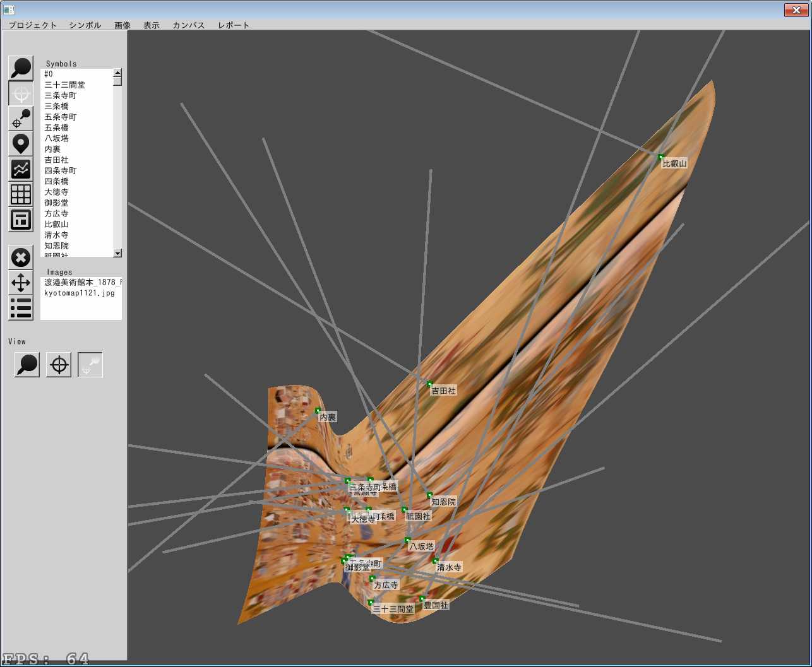Viewport: 812px width, 667px height.
Task: Click the 知恩院 marker on the canvas
Action: point(429,495)
